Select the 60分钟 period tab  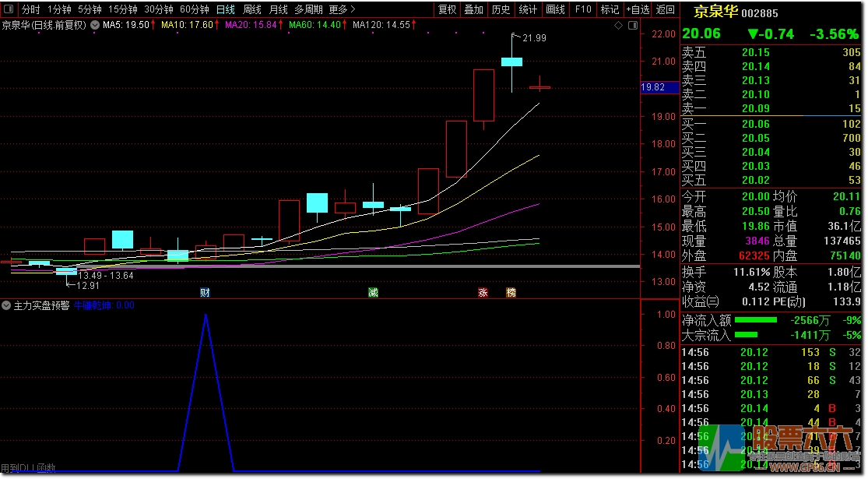[194, 9]
